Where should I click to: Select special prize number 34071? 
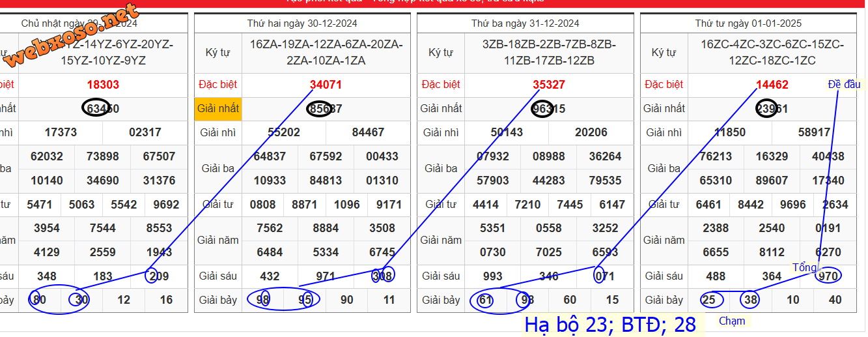326,85
